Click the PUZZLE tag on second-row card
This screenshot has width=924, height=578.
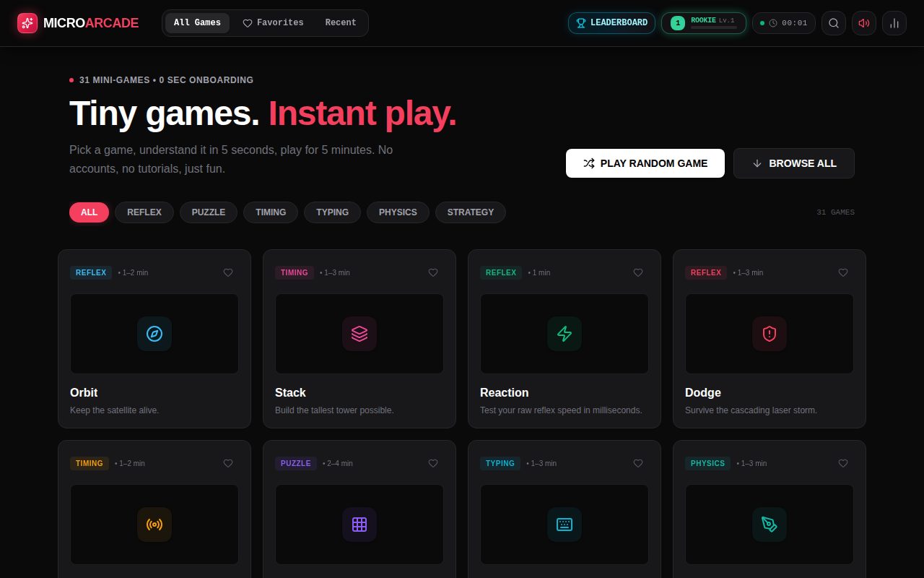pos(296,463)
